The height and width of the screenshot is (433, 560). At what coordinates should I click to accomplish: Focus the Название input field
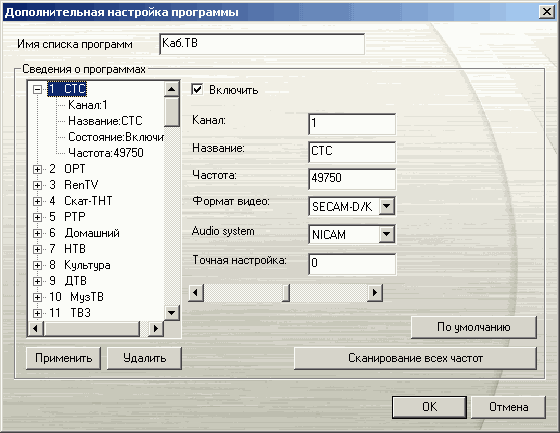click(352, 152)
